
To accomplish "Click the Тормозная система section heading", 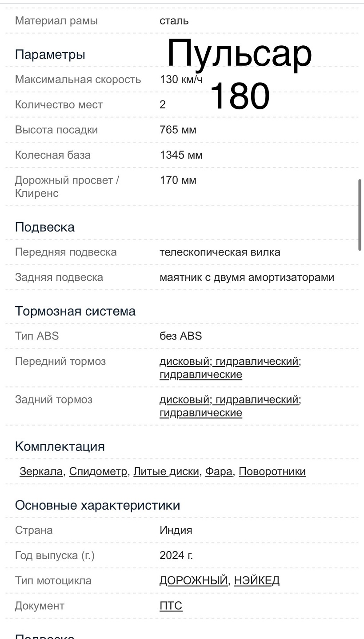I will click(75, 311).
